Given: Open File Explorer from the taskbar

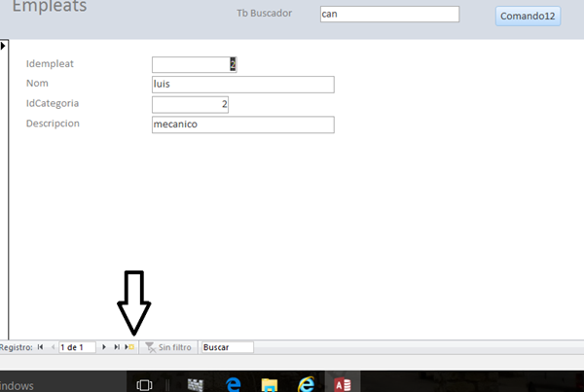Looking at the screenshot, I should pos(270,385).
